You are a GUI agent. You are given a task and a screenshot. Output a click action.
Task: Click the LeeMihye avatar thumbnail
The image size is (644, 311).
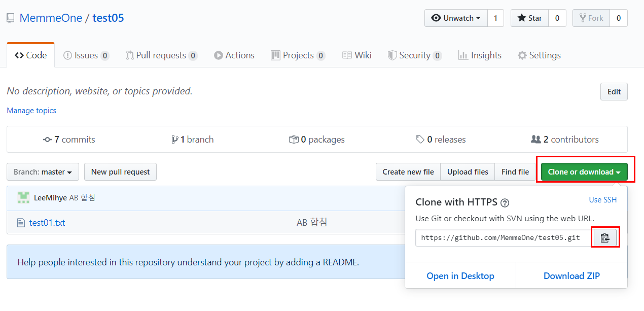pos(23,198)
